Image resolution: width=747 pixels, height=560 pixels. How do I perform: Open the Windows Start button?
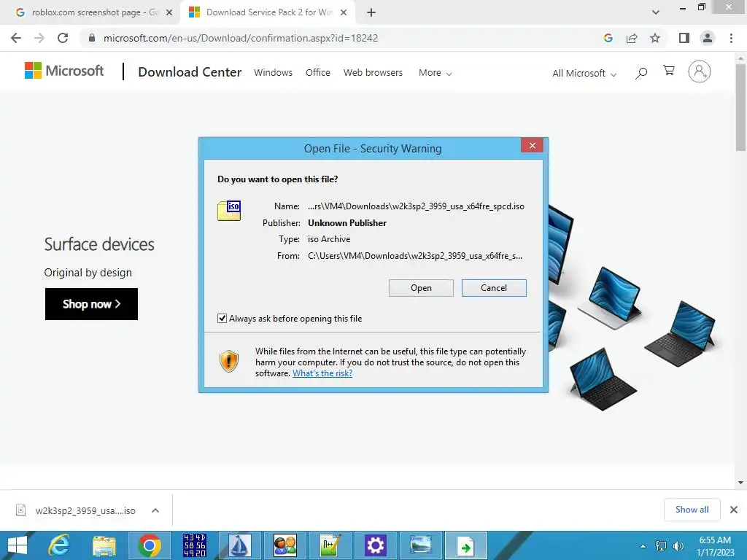(x=18, y=545)
